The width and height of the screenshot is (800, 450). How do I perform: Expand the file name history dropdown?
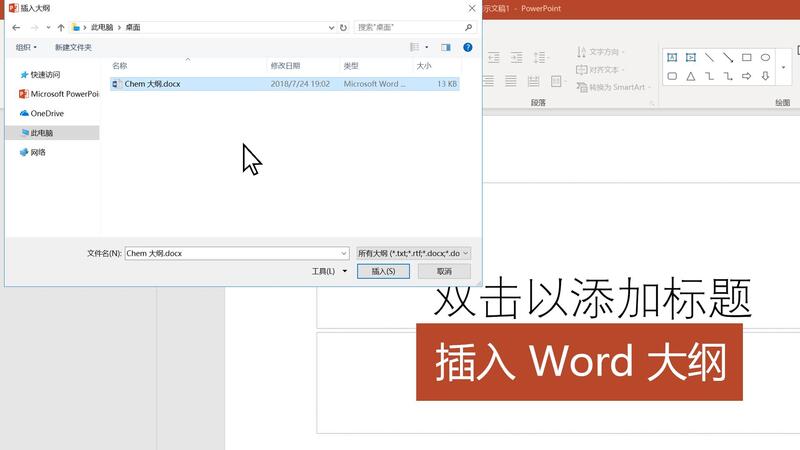click(x=344, y=253)
